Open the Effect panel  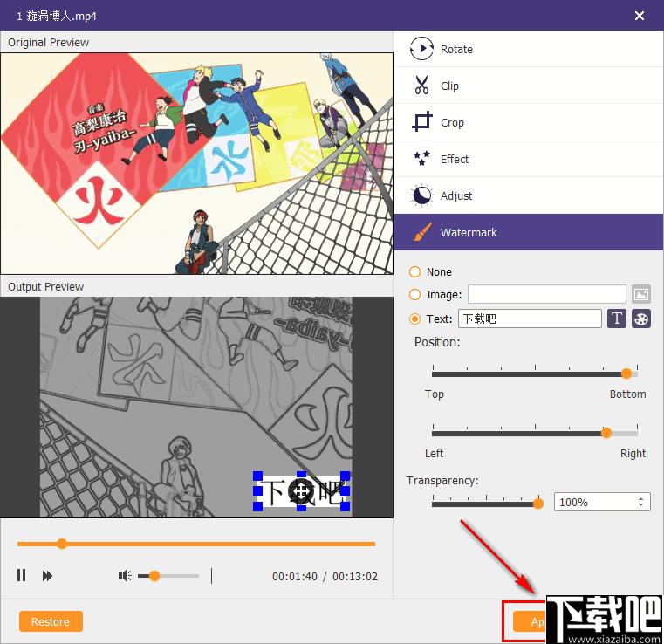528,159
